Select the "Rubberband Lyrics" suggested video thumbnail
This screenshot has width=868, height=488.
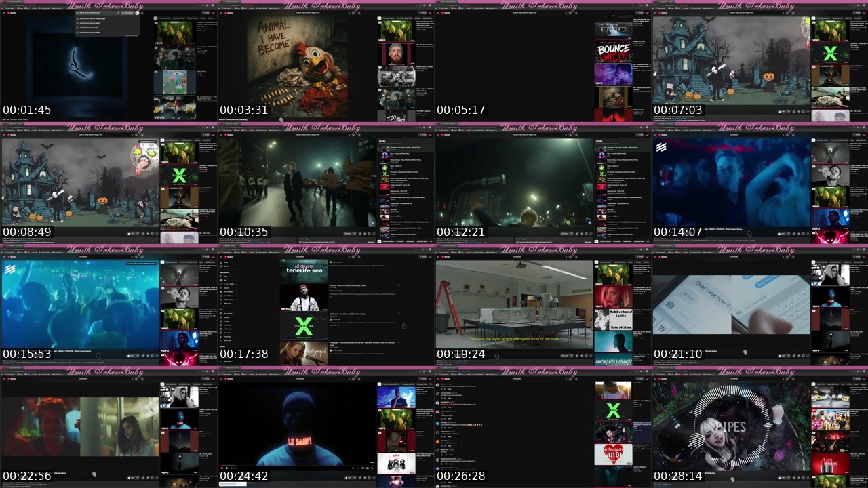(x=613, y=319)
